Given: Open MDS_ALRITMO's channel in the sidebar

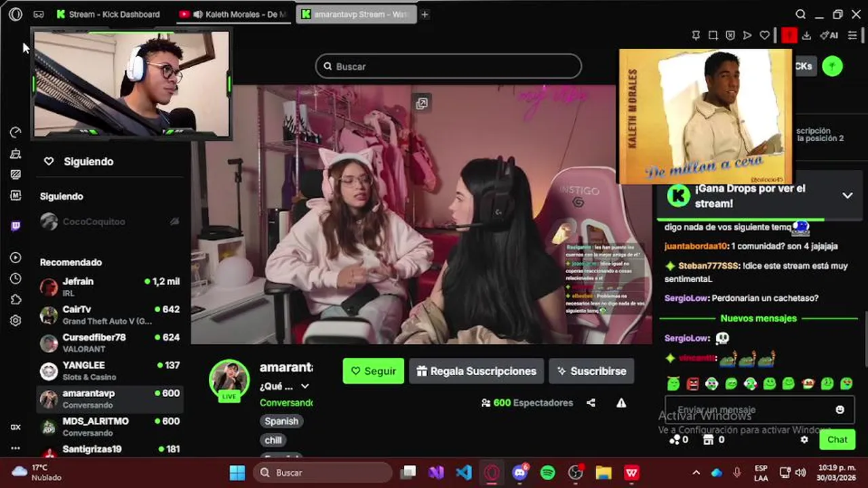Looking at the screenshot, I should (110, 427).
